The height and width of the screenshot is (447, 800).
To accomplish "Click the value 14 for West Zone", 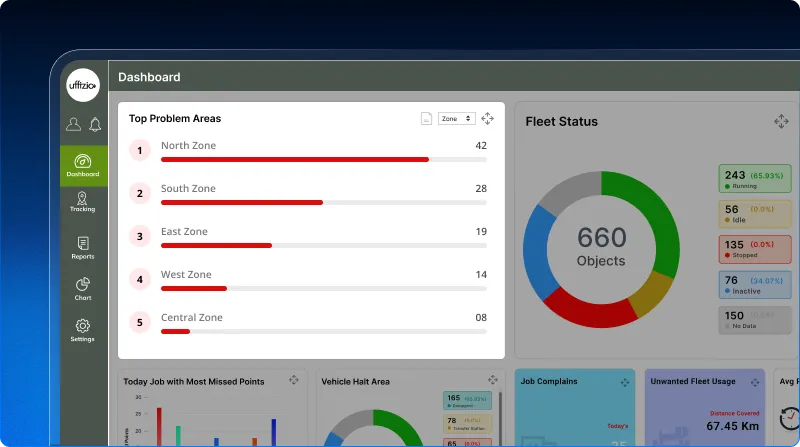I will (x=481, y=274).
